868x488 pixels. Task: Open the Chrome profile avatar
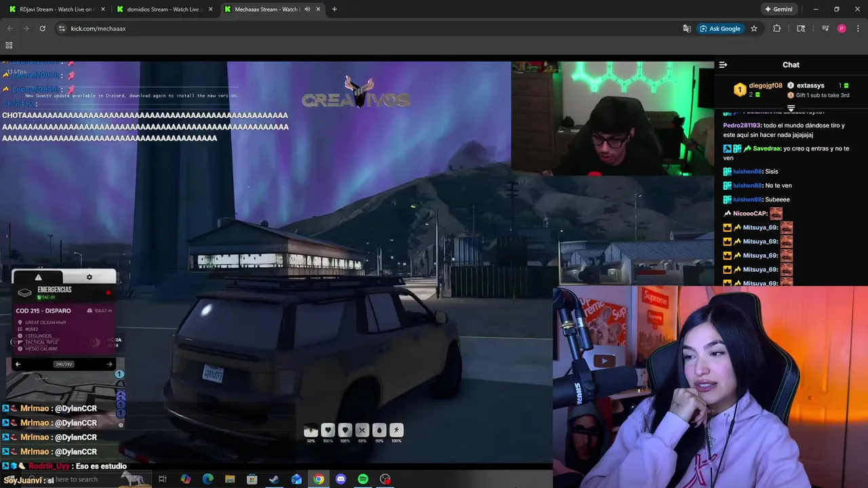pos(842,28)
